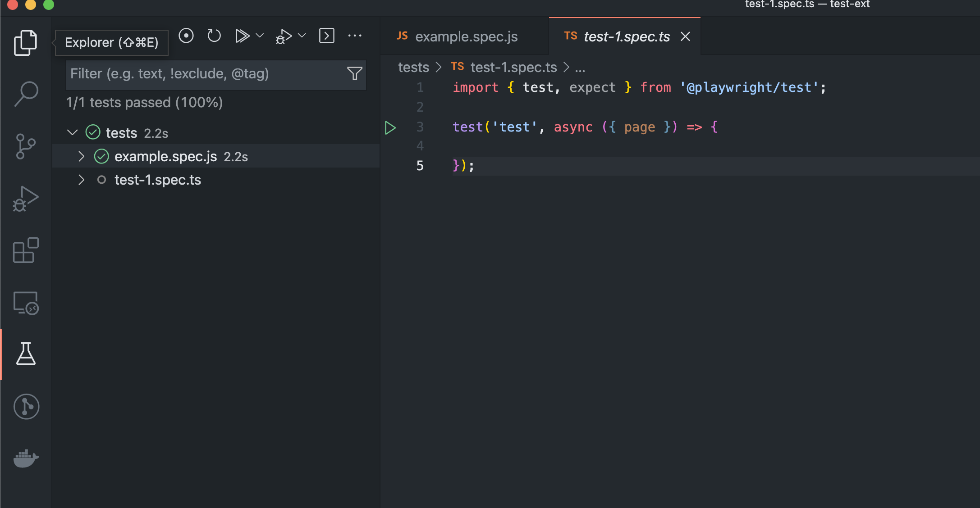
Task: Switch to the example.spec.js editor tab
Action: [x=466, y=36]
